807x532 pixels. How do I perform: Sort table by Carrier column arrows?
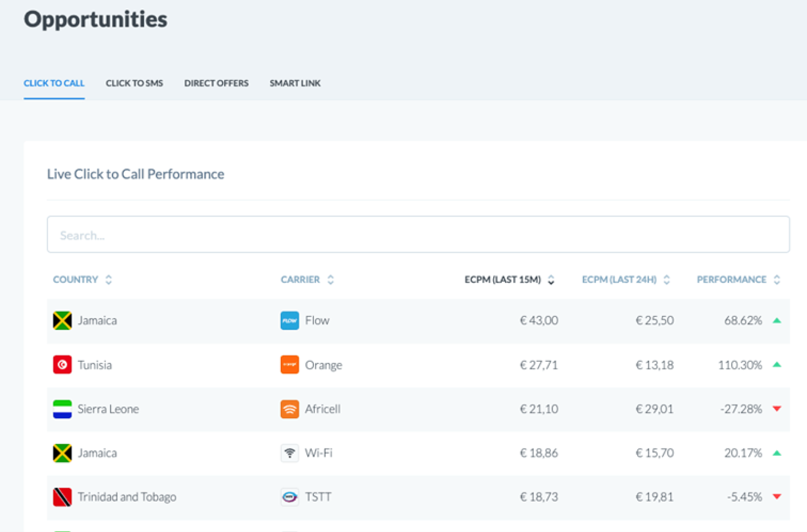(x=331, y=280)
